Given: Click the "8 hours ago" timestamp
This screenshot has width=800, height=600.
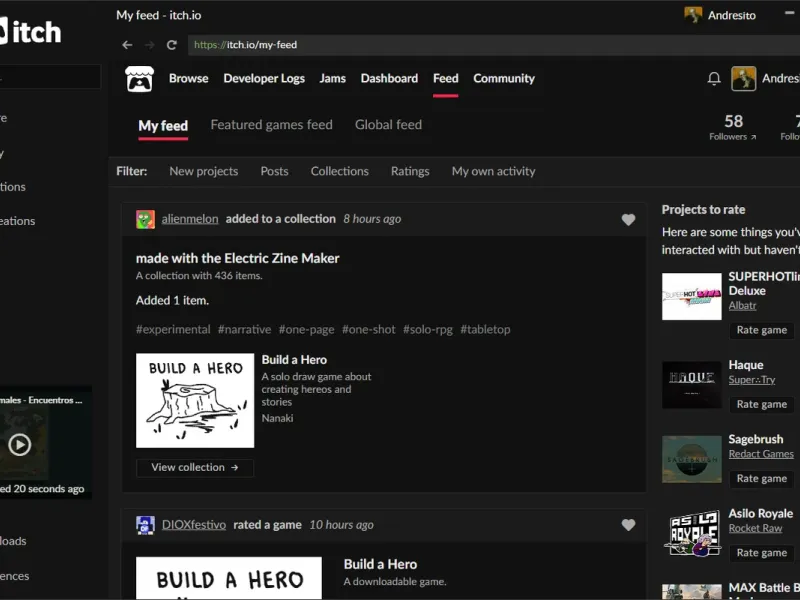Looking at the screenshot, I should point(372,219).
